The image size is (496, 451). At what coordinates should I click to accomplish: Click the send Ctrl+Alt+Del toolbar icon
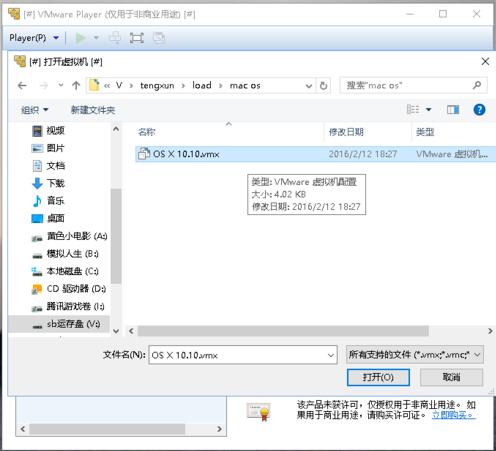(115, 38)
